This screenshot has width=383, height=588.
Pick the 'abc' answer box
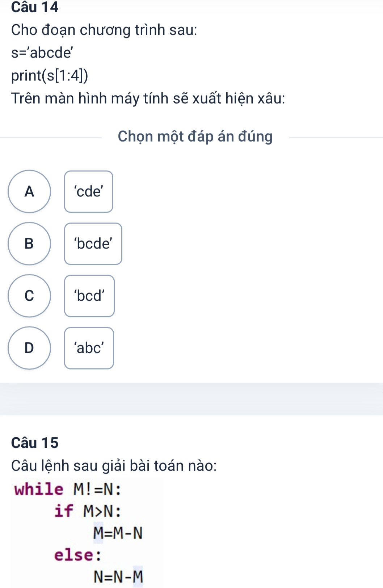[x=89, y=348]
